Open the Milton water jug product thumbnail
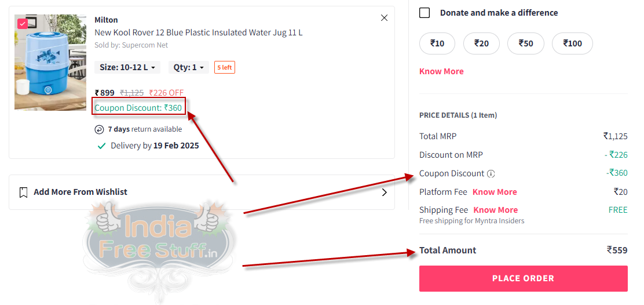Screen dimensions: 644x305 tap(50, 63)
